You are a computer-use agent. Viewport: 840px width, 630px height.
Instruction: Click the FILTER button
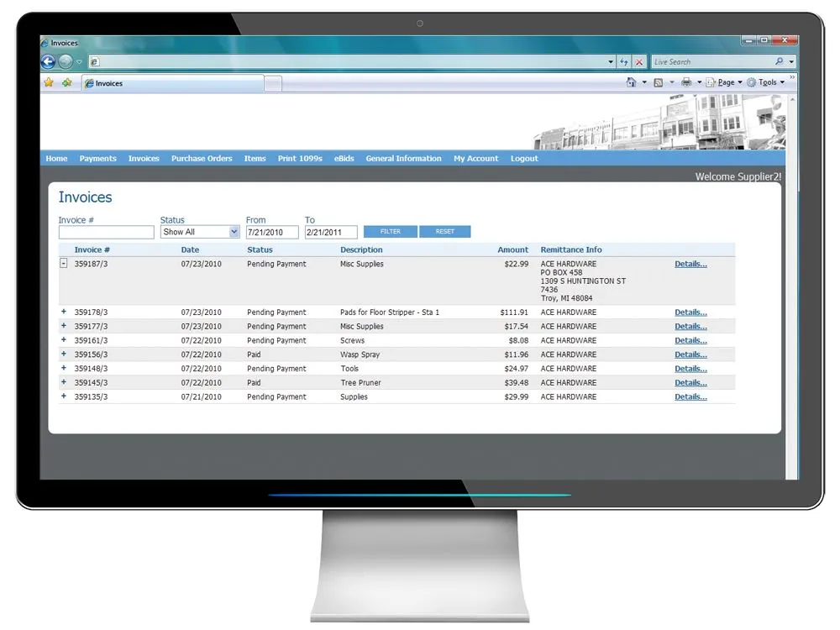click(x=390, y=231)
